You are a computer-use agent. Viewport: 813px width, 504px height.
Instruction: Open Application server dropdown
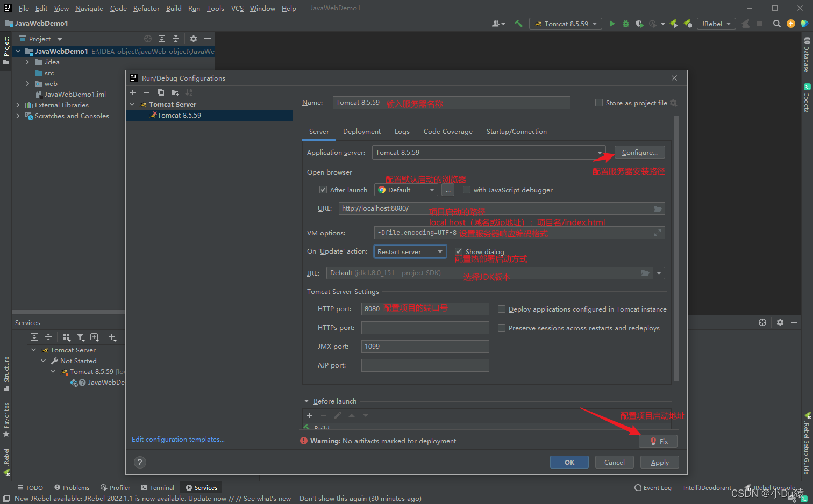pos(489,153)
